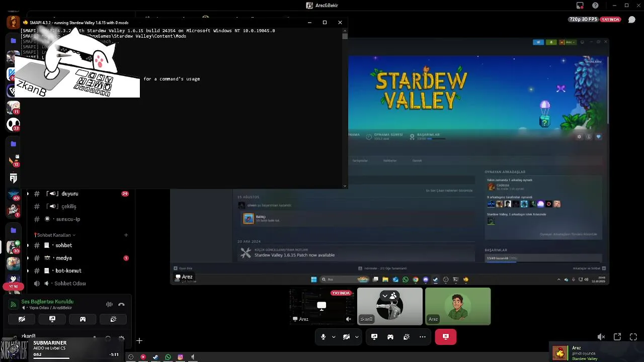644x362 pixels.
Task: Click the share screen icon in call bar
Action: tap(374, 337)
